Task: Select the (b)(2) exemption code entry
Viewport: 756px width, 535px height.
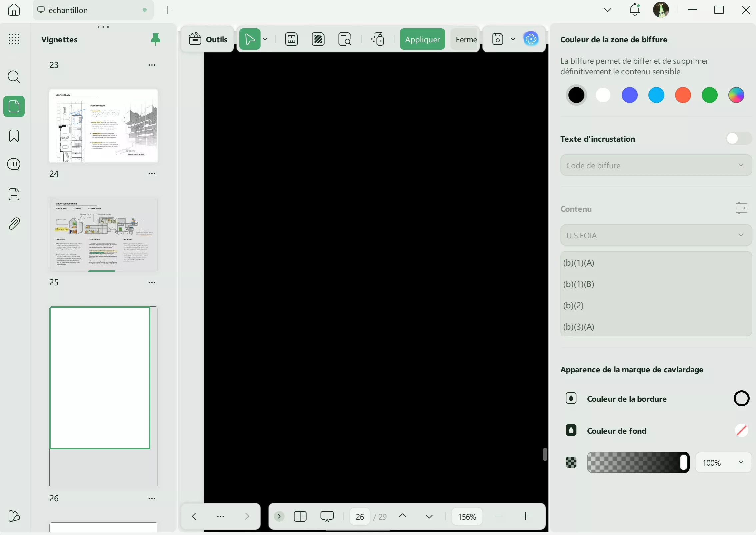Action: (573, 305)
